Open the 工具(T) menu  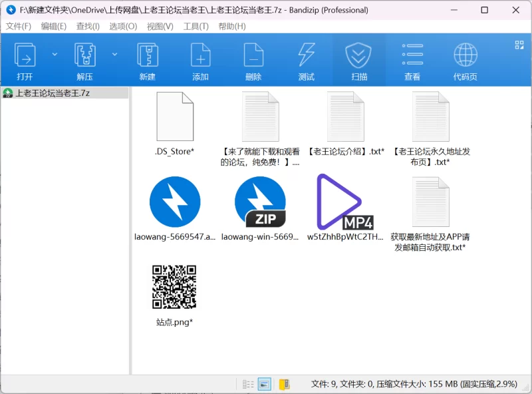point(196,26)
